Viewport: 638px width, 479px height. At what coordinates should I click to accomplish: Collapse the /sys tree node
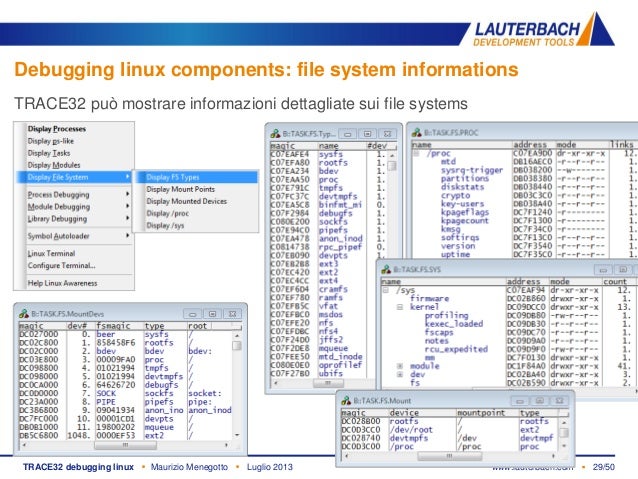386,290
